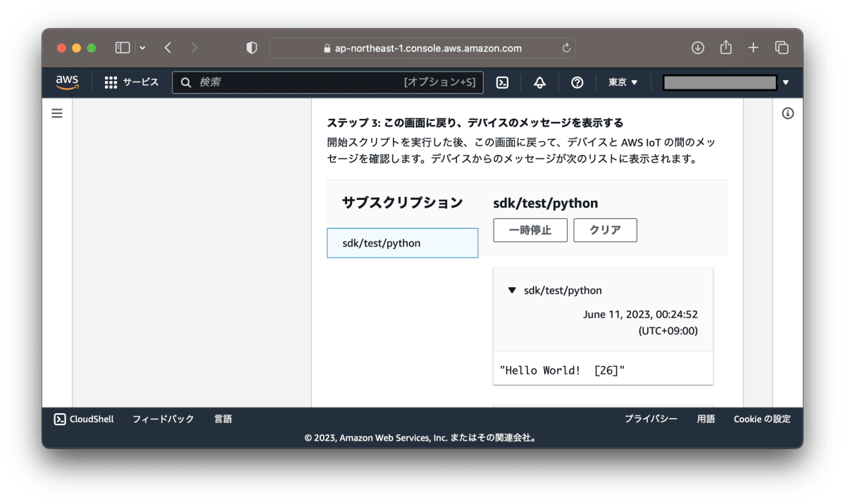Click the 一時停止 button
Image resolution: width=845 pixels, height=504 pixels.
tap(530, 230)
